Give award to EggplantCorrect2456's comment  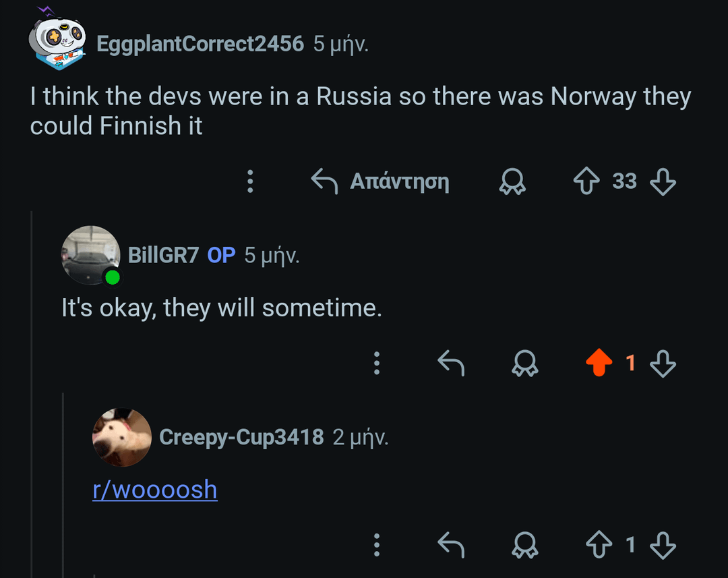[x=512, y=181]
